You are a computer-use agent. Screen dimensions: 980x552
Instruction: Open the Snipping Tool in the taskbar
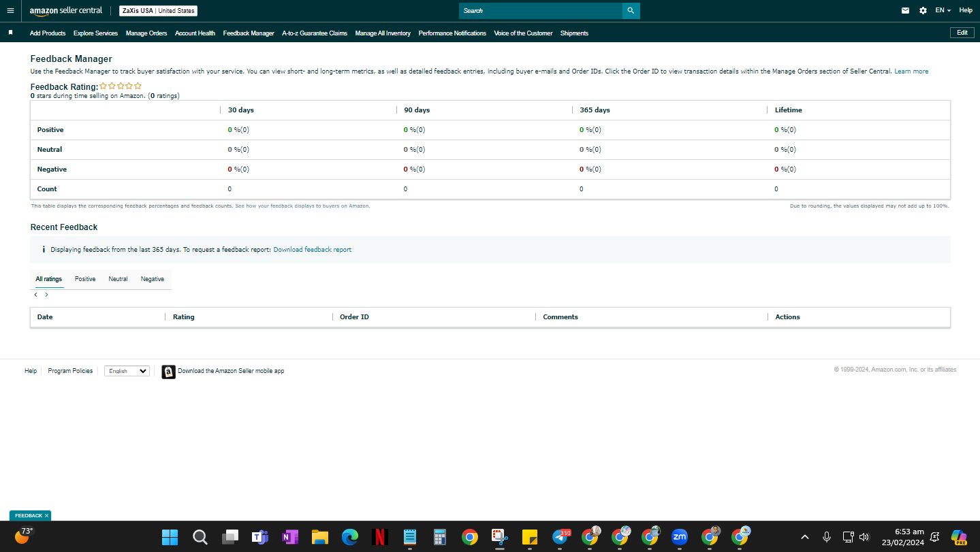point(499,537)
